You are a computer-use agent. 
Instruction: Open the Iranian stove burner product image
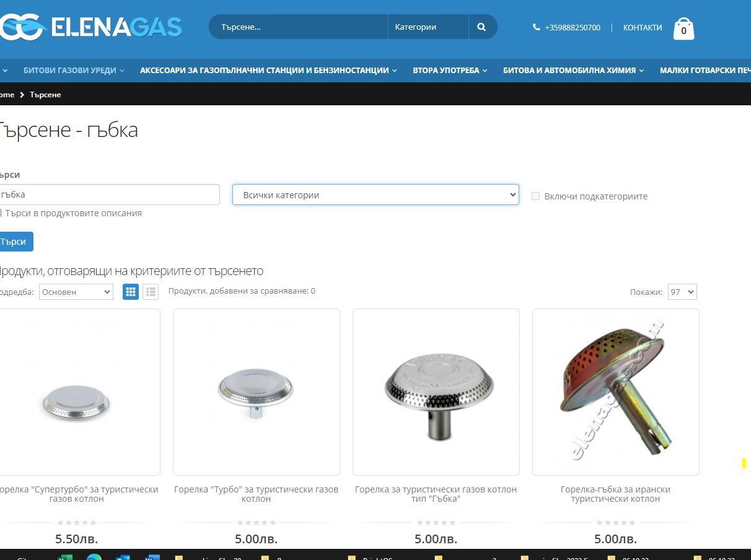(616, 392)
